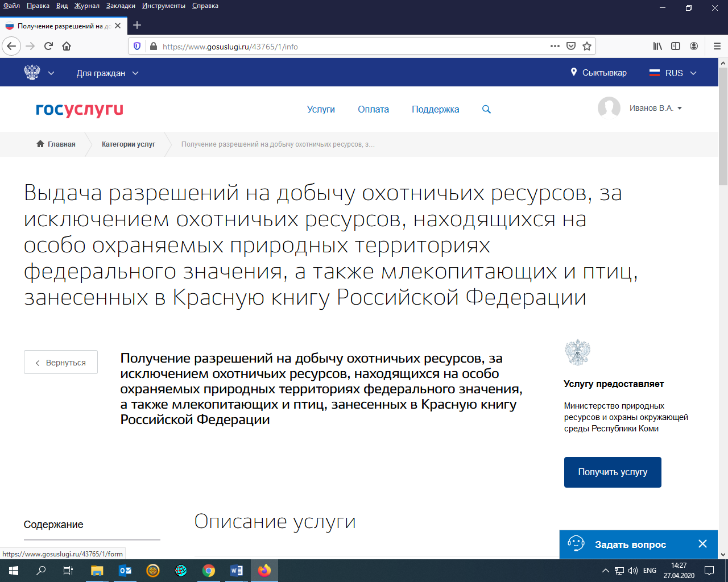Open the Firefox account icon
Screen dimensions: 728x582
694,47
